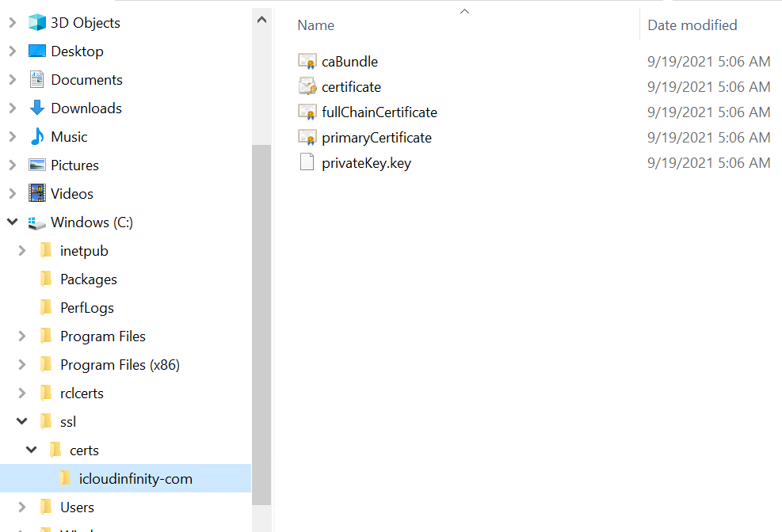Screen dimensions: 782x532
Task: Click the Pictures landscape icon
Action: coord(37,165)
